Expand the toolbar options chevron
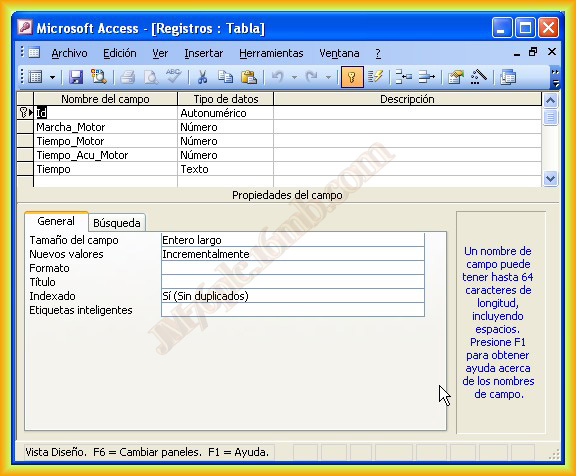This screenshot has width=576, height=476. (x=555, y=77)
